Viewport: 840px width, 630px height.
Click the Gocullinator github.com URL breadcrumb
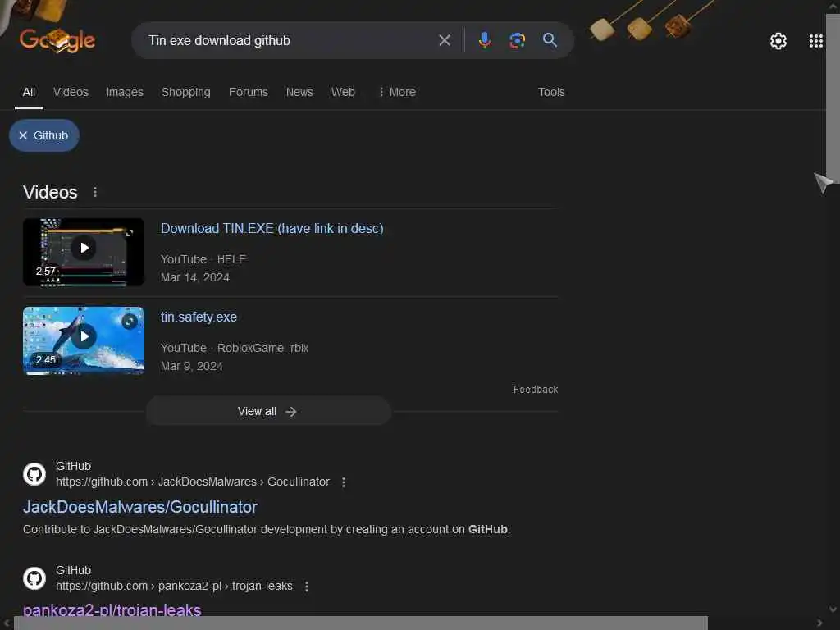click(193, 482)
